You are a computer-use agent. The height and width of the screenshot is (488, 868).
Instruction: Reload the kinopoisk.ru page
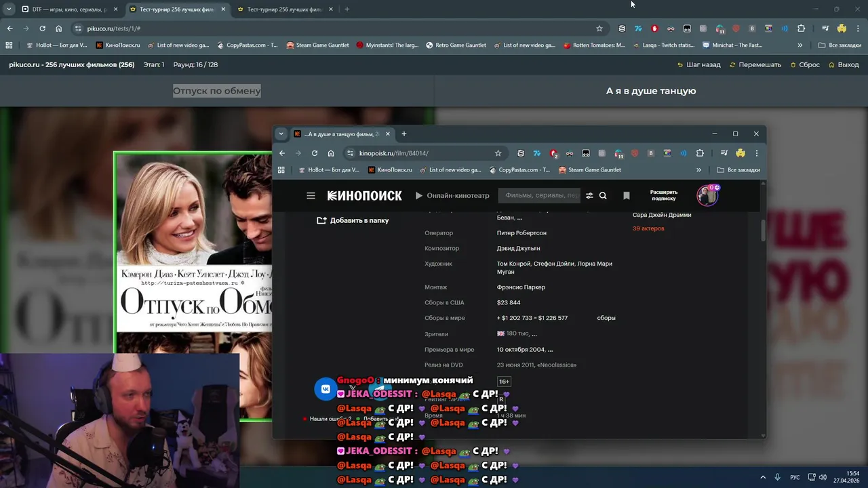(315, 153)
